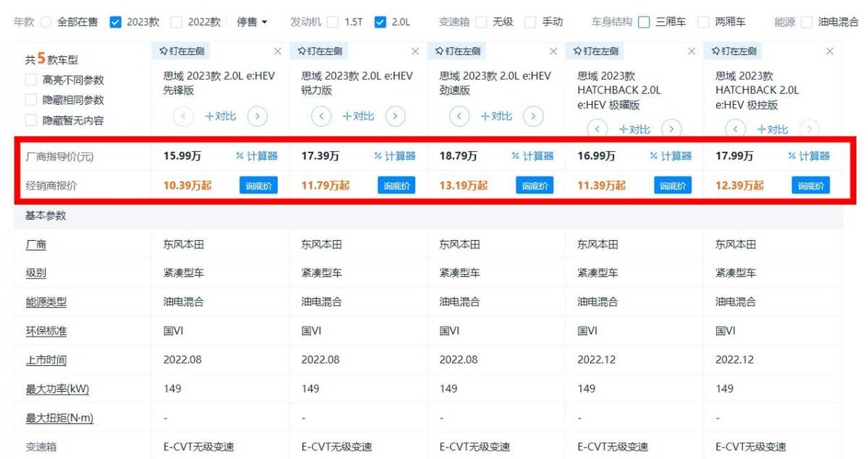Remove 劲速版 column with X icon

(553, 51)
